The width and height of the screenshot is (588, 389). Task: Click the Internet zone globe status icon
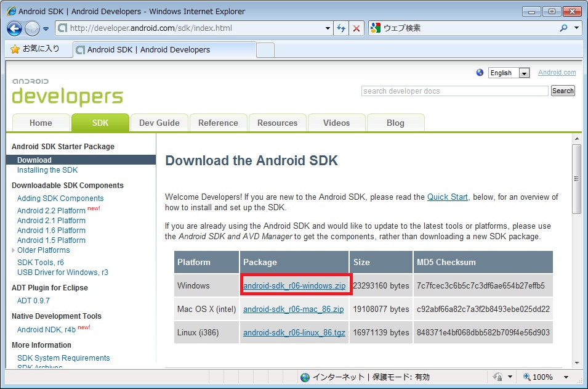305,377
